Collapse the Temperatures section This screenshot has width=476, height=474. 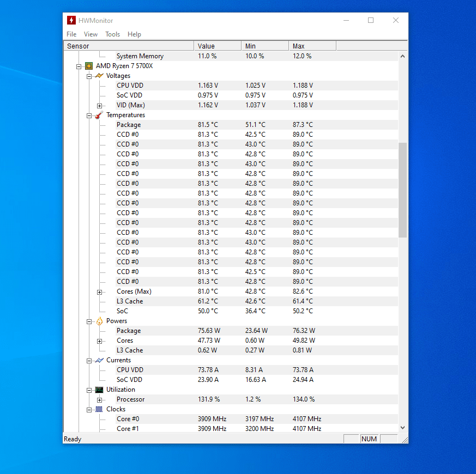tap(89, 116)
